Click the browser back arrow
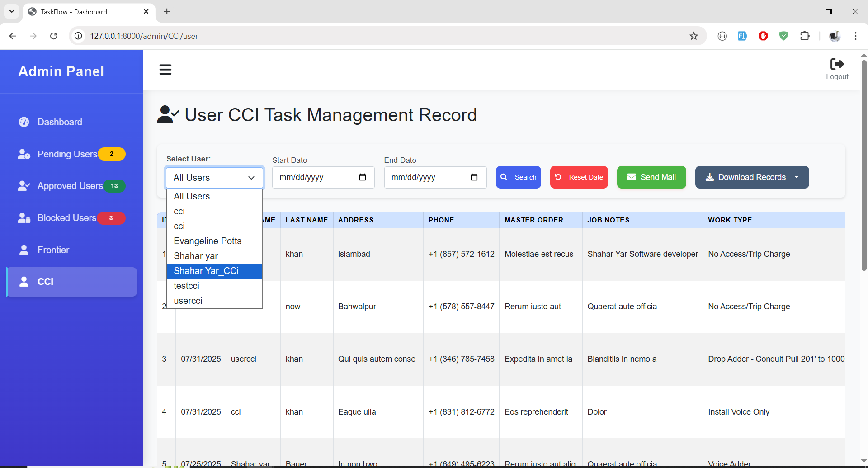Image resolution: width=868 pixels, height=468 pixels. coord(13,36)
